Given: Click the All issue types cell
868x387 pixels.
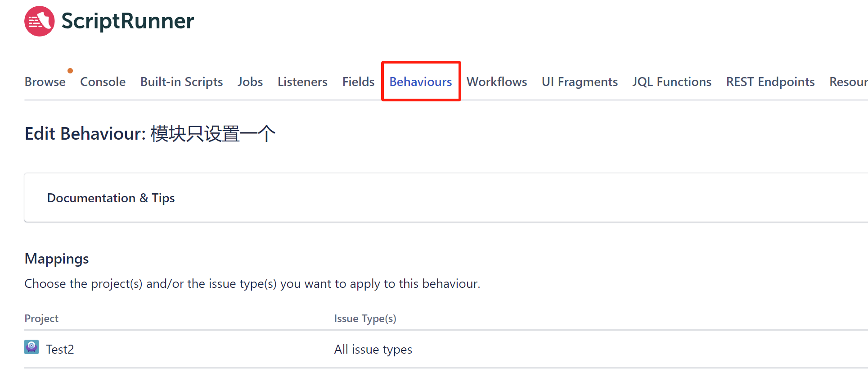Looking at the screenshot, I should click(373, 349).
